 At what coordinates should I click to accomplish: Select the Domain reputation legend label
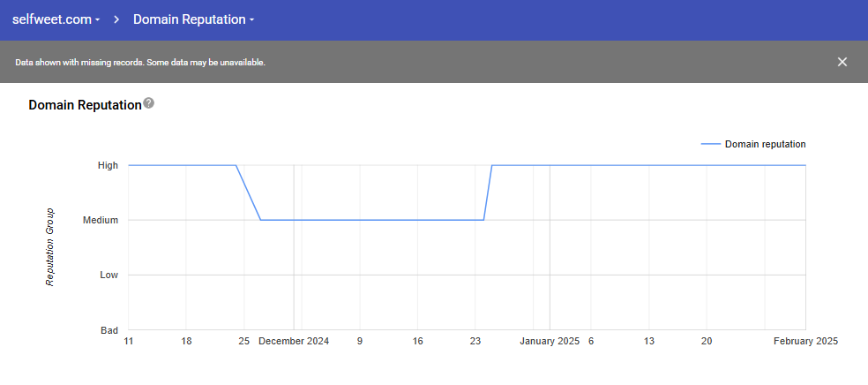point(765,145)
